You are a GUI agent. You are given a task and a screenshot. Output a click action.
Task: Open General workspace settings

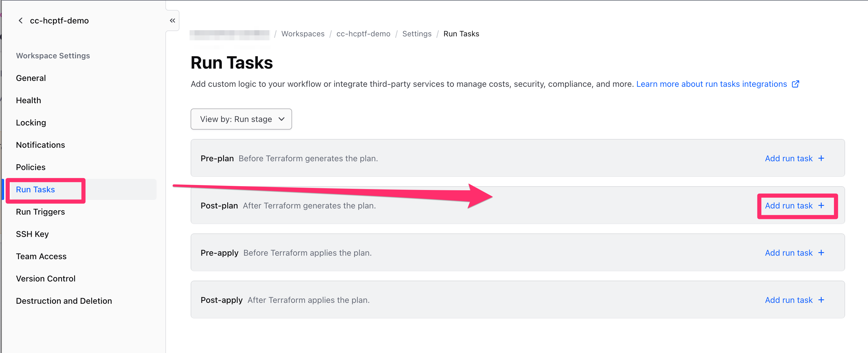(31, 78)
